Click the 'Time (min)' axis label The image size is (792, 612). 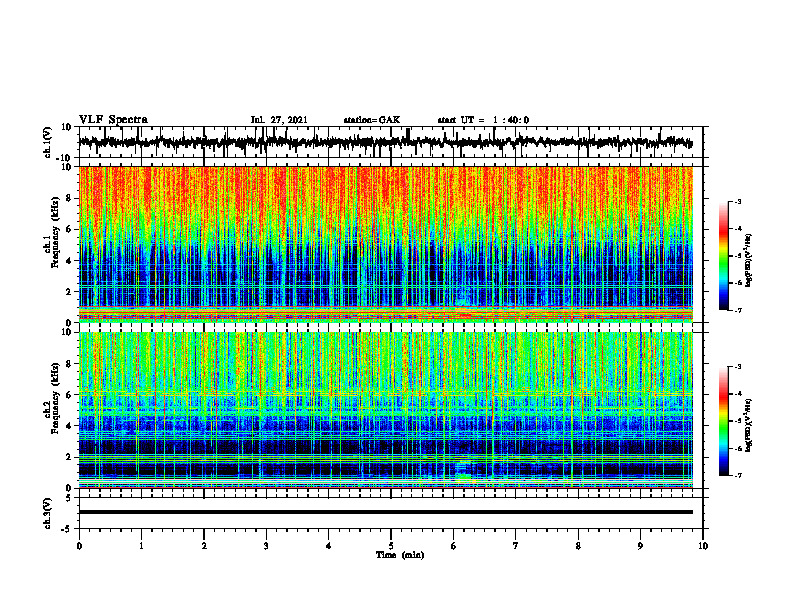[400, 555]
